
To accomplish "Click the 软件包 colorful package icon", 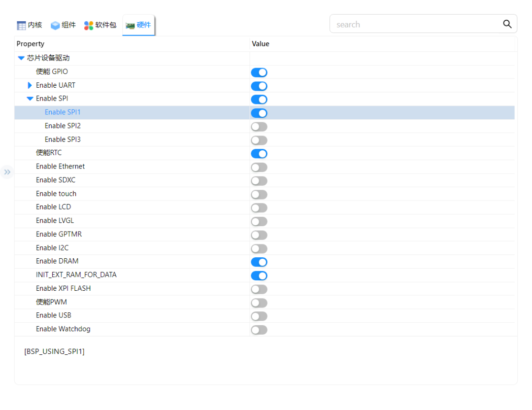I will click(88, 25).
